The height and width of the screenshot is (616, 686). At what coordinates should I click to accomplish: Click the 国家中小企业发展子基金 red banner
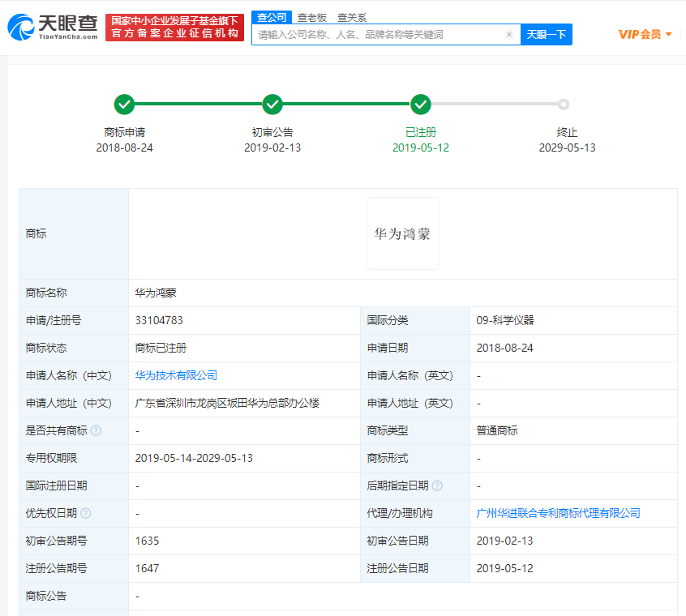(174, 25)
